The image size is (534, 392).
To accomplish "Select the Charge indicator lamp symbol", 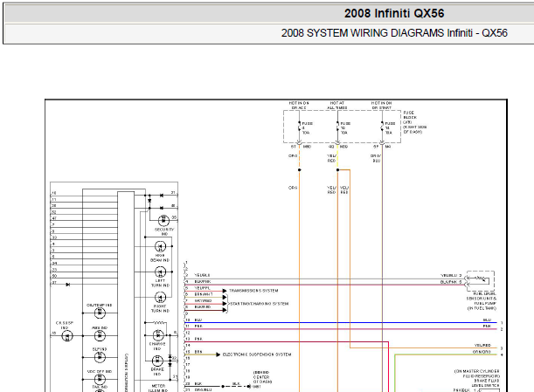I will pyautogui.click(x=157, y=335).
